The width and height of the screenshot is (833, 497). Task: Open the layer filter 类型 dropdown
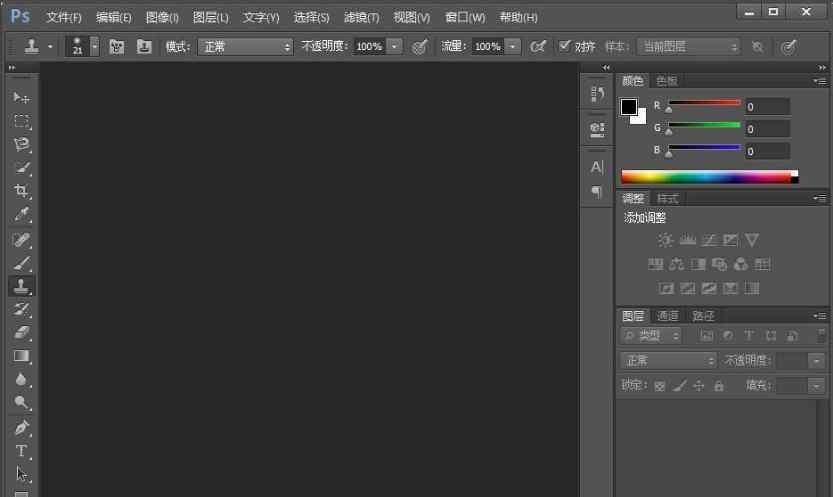pyautogui.click(x=651, y=336)
